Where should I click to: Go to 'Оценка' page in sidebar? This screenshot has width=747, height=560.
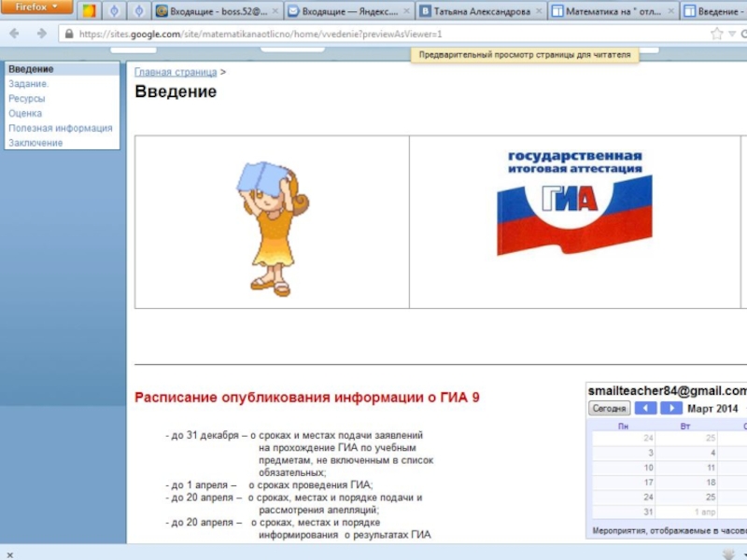pos(25,113)
